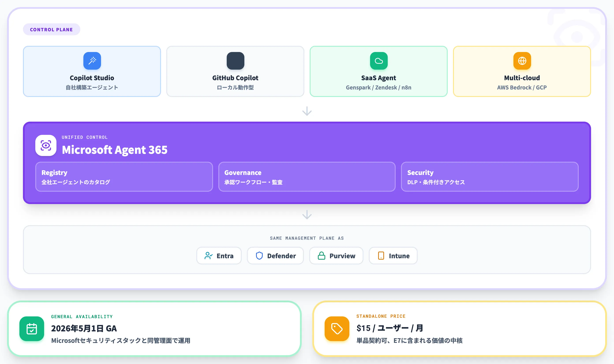614x364 pixels.
Task: Open the Security DLP card
Action: tap(490, 177)
